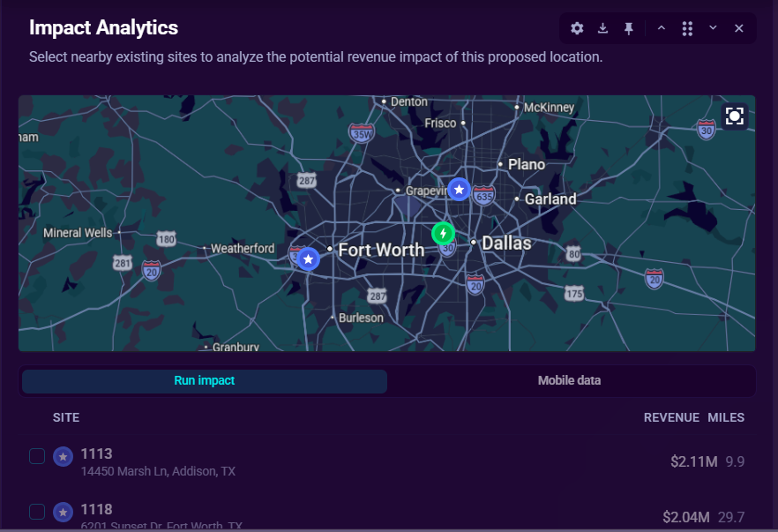Click the star icon beside site 1118
The image size is (778, 532).
63,512
